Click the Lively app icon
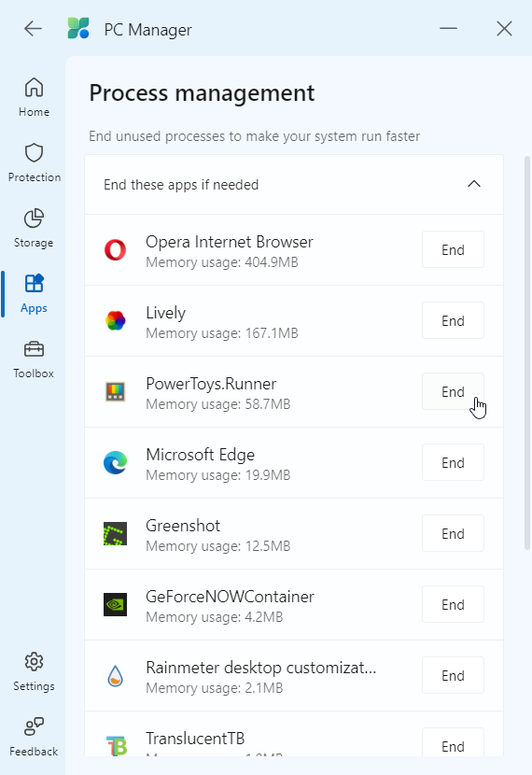 pyautogui.click(x=115, y=321)
